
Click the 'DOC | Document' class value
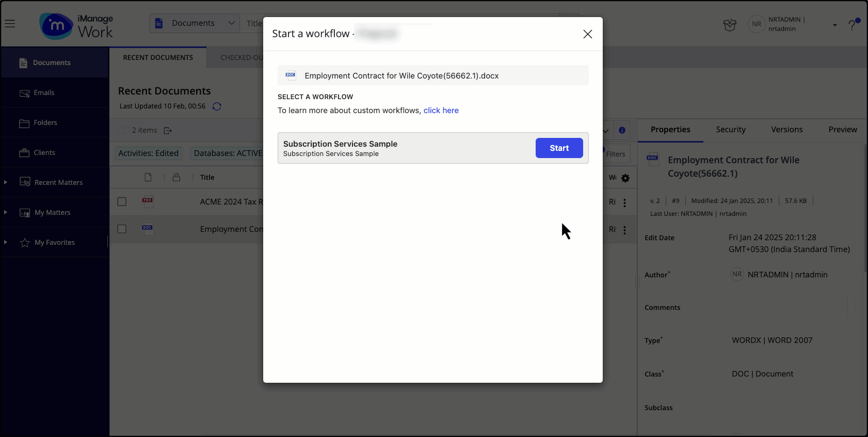tap(762, 374)
